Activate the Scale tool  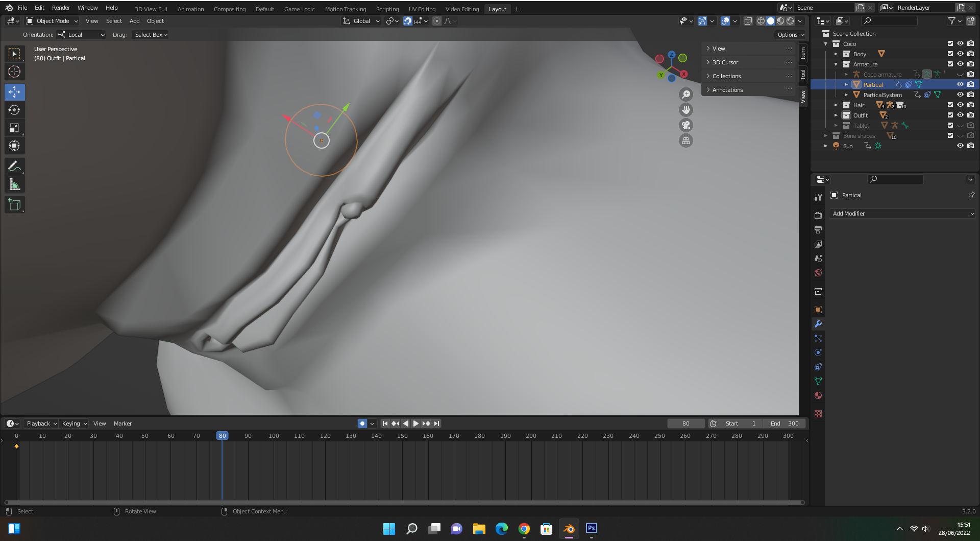[14, 128]
